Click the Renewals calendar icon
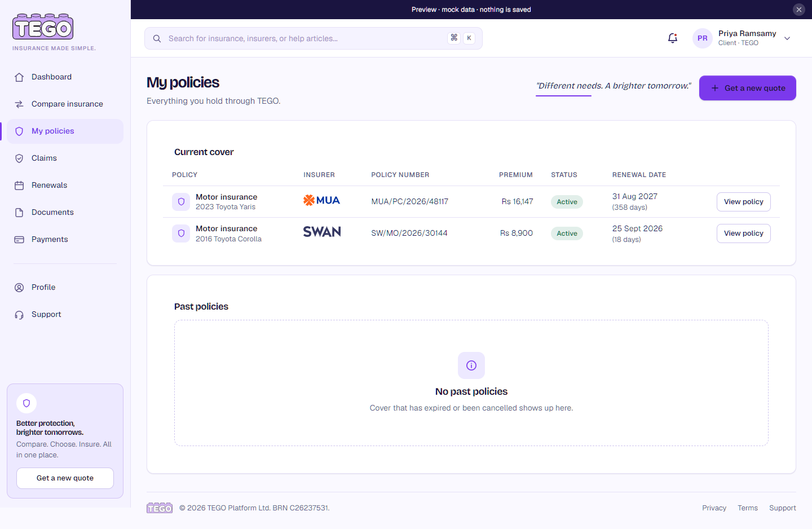This screenshot has width=812, height=529. pos(19,186)
